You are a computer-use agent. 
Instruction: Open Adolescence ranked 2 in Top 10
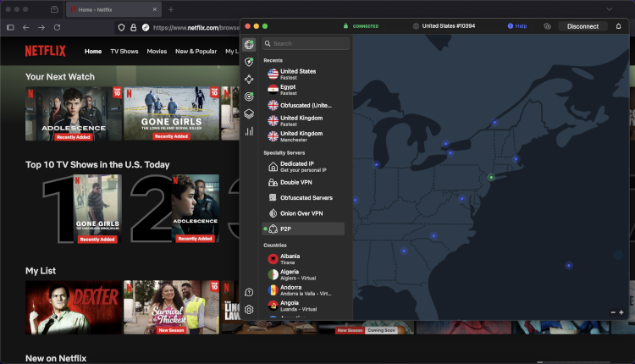click(196, 209)
